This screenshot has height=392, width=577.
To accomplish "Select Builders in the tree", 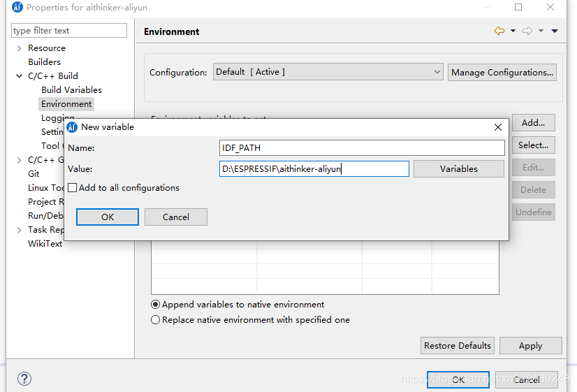I will (x=44, y=61).
